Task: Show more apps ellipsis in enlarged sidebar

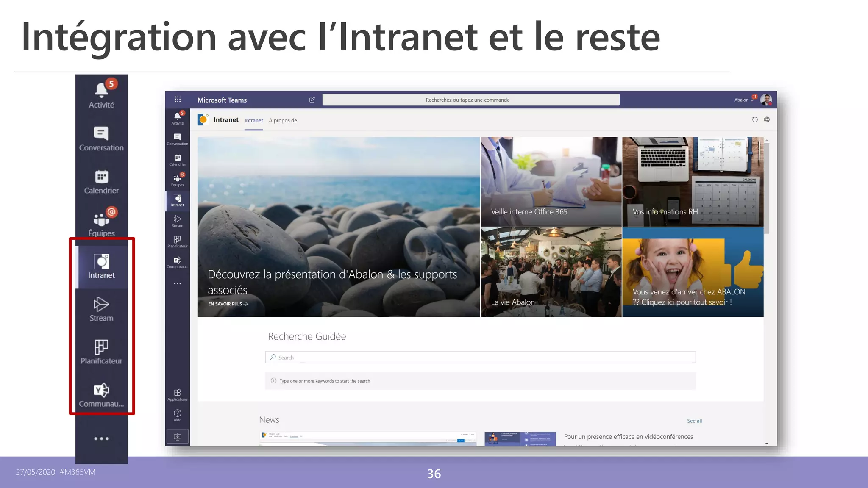Action: pos(101,438)
